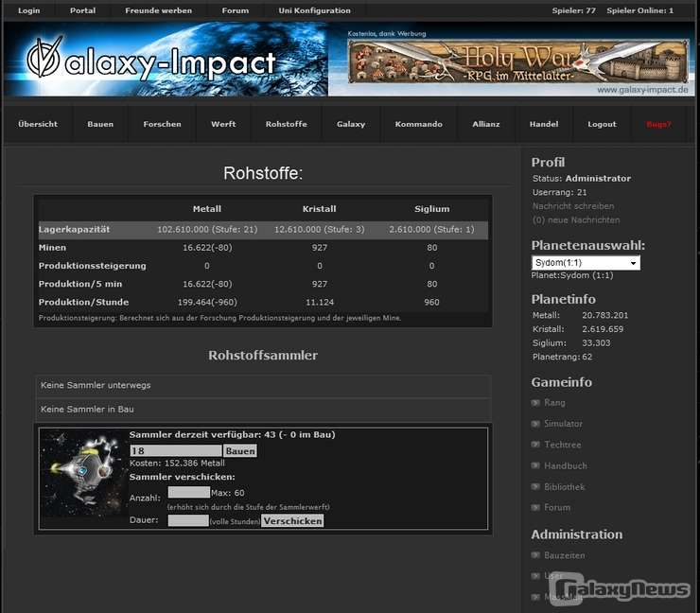Click the Verschicken button

coord(292,521)
